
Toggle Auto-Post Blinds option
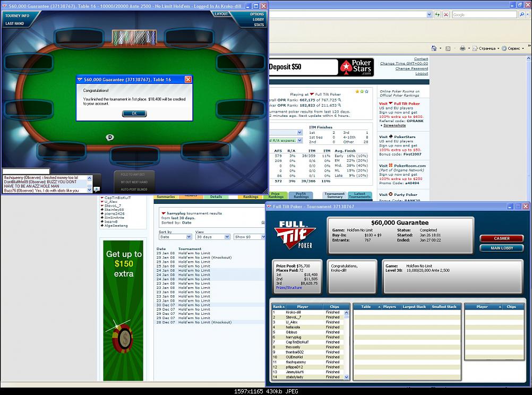134,190
